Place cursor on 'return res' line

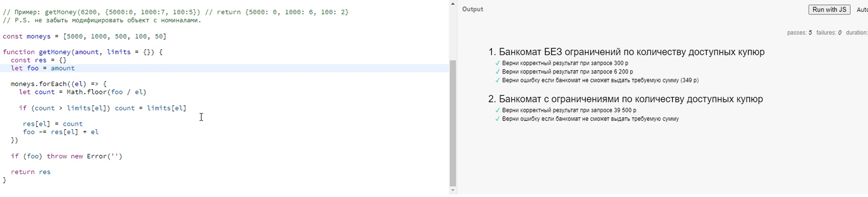[x=31, y=172]
